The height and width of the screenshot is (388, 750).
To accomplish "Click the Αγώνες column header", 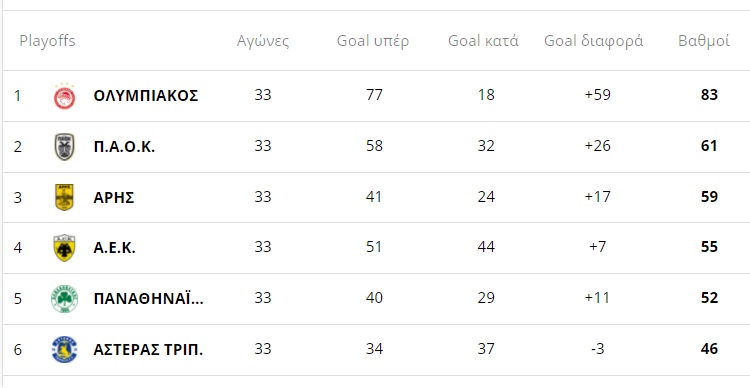I will [263, 41].
